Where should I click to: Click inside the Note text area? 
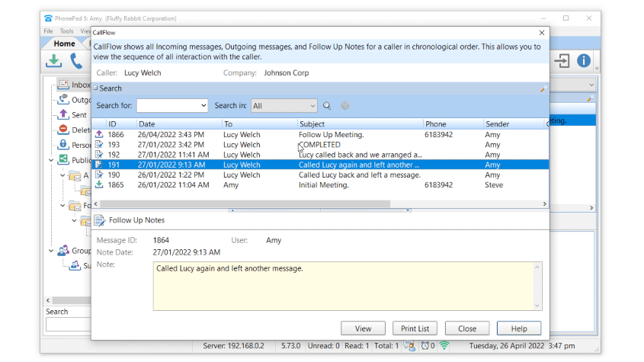(x=343, y=286)
